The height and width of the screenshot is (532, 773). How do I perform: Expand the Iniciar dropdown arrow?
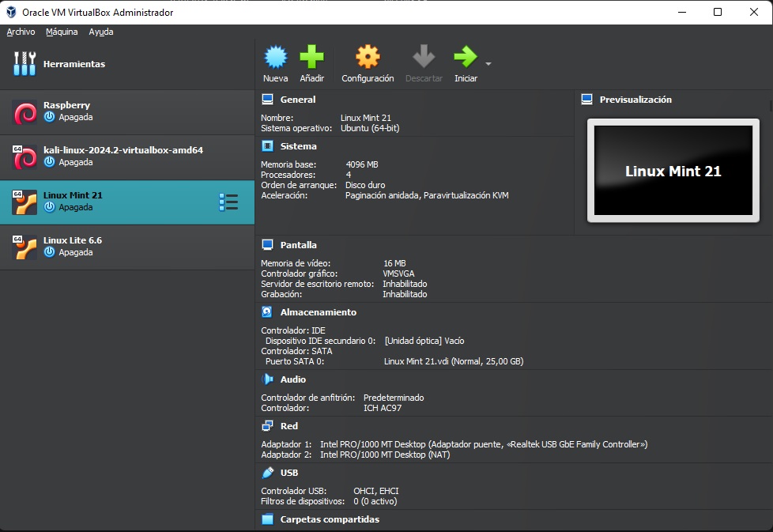(x=488, y=64)
